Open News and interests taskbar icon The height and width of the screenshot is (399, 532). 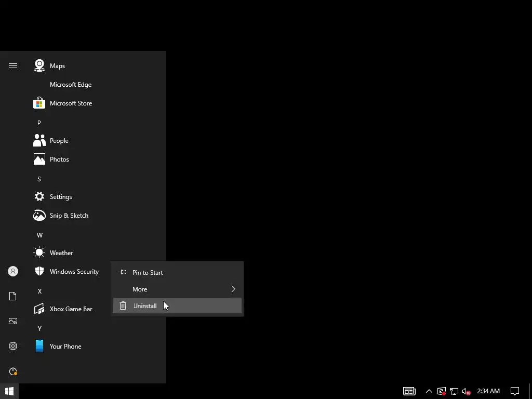(409, 391)
